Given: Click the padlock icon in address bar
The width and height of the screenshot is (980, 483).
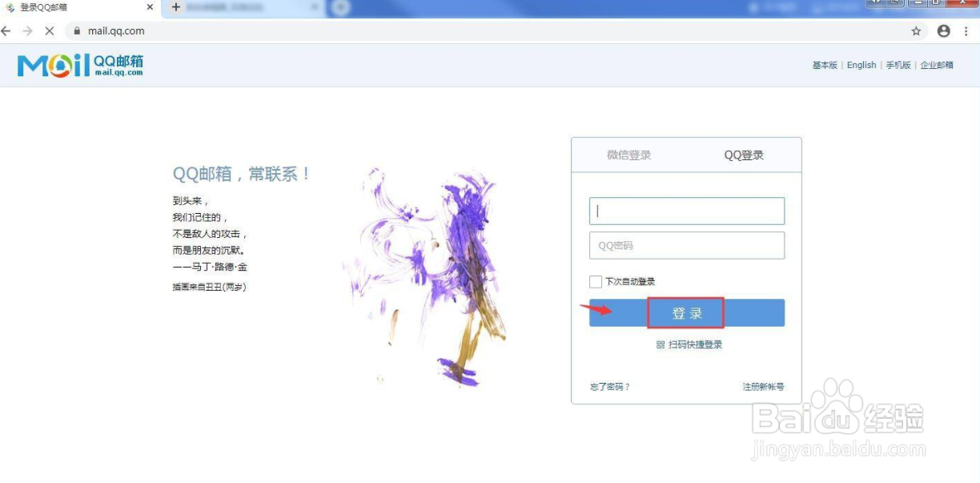Looking at the screenshot, I should [78, 31].
